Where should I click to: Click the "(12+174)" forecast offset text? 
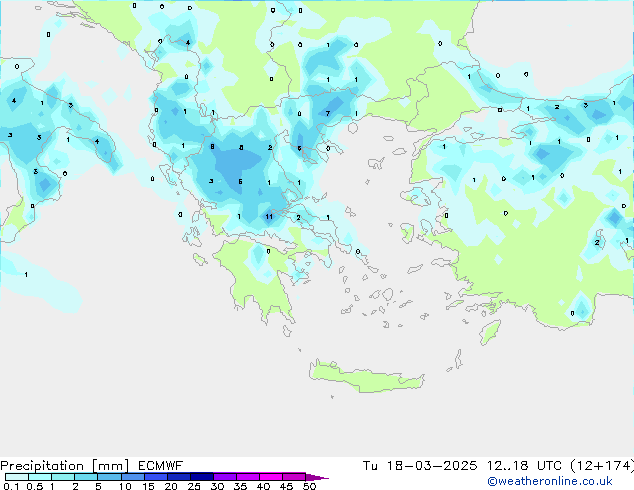coord(602,466)
